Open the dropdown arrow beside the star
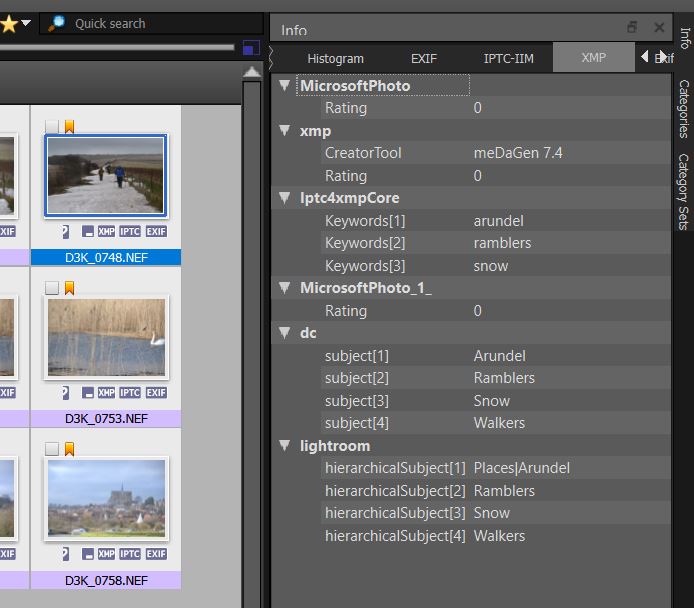694x608 pixels. click(x=26, y=23)
